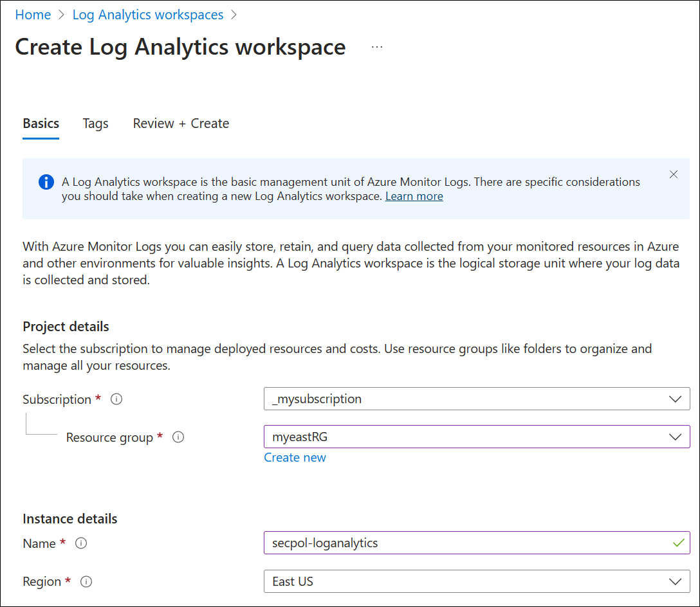Click the info icon next to Name
Screen dimensions: 700x607
tap(81, 543)
